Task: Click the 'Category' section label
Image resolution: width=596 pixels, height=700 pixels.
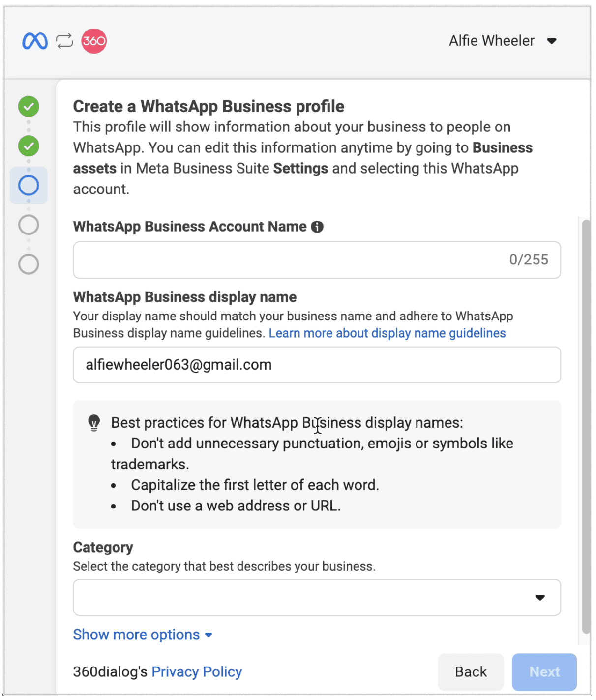Action: (103, 547)
